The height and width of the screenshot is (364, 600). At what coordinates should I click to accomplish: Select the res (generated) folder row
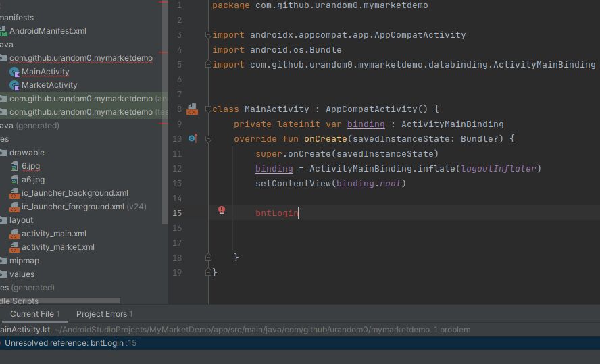click(27, 288)
